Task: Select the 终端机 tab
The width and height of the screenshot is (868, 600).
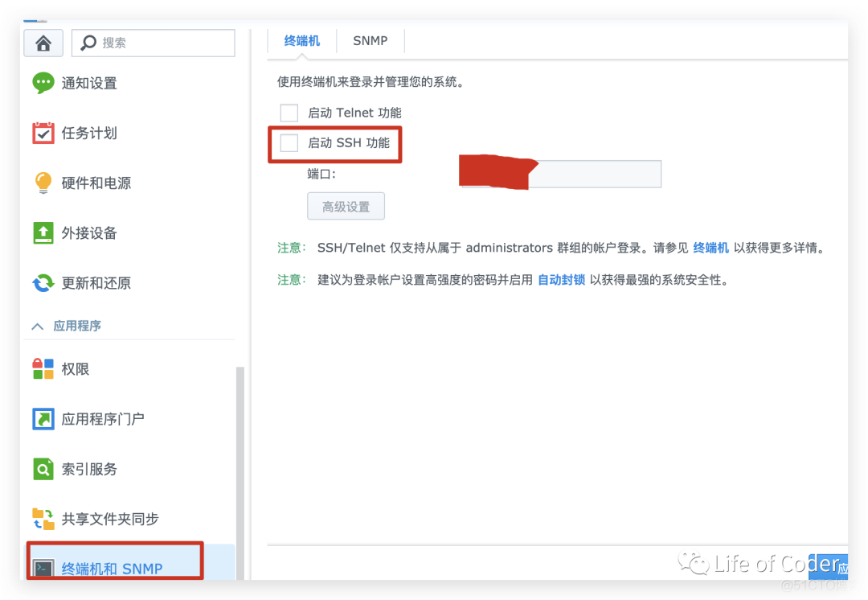Action: pyautogui.click(x=302, y=41)
